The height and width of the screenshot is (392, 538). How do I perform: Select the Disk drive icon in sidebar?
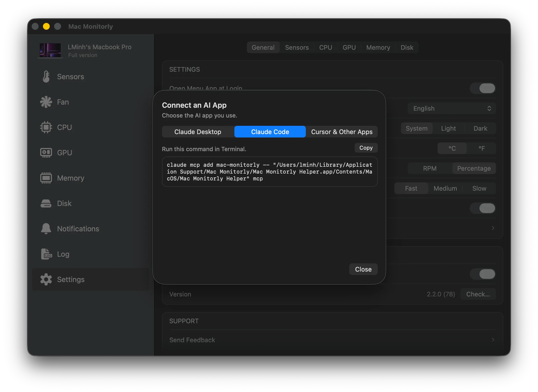pos(46,203)
